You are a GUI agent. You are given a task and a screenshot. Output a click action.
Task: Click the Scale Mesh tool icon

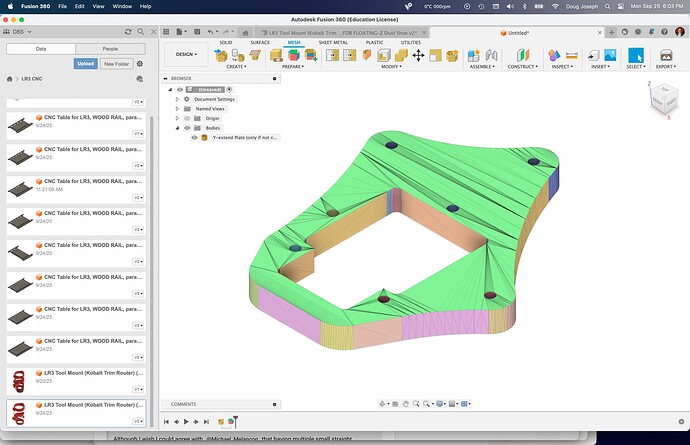435,55
